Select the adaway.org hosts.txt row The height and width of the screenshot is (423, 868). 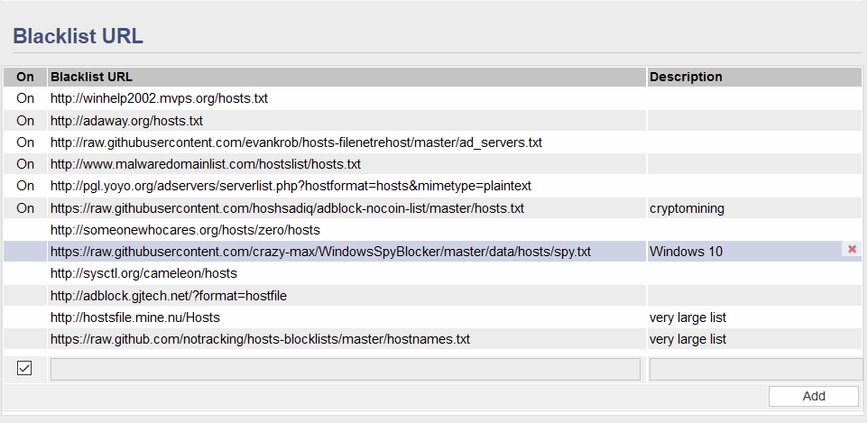[433, 120]
